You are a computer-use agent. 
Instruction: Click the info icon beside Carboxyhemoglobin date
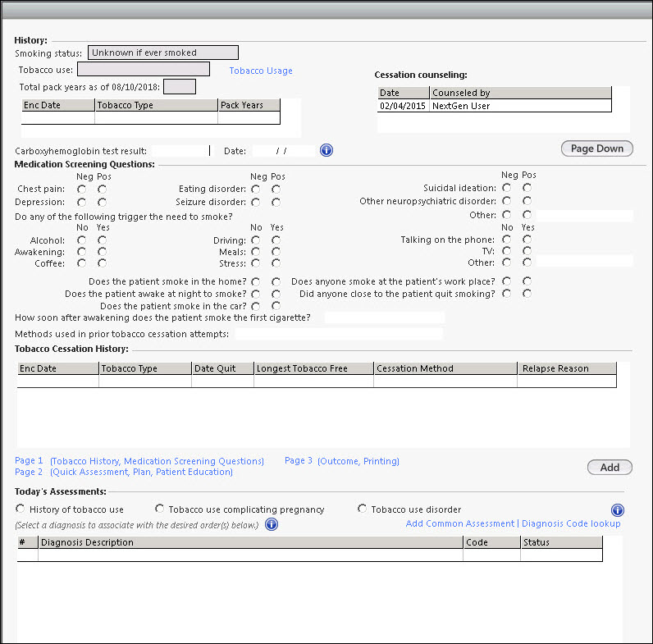click(326, 150)
